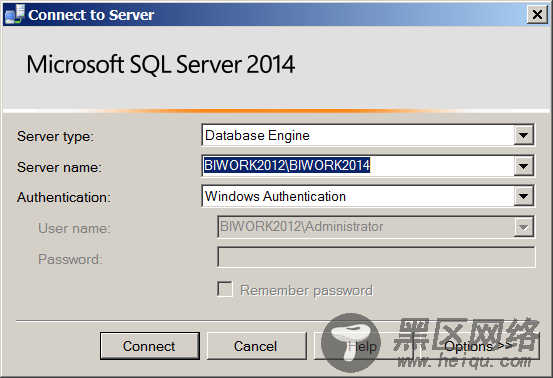This screenshot has width=553, height=378.
Task: Toggle the Remember password checkbox
Action: (225, 289)
